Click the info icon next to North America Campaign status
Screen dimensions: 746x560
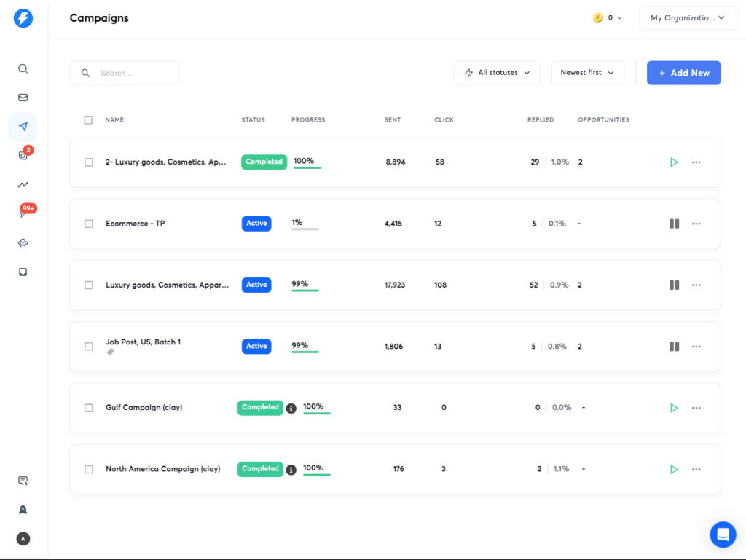(291, 470)
